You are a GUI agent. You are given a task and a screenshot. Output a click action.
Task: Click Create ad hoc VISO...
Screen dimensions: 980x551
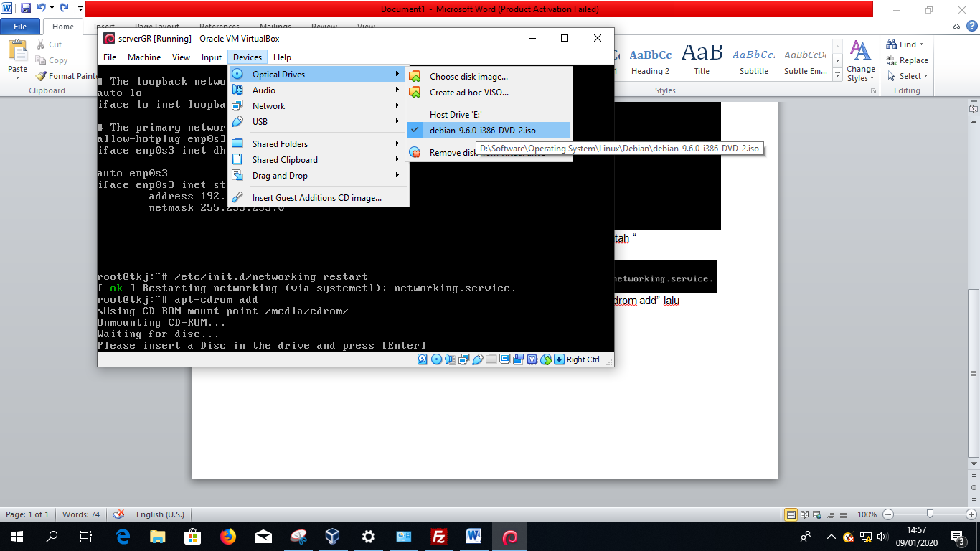click(489, 92)
